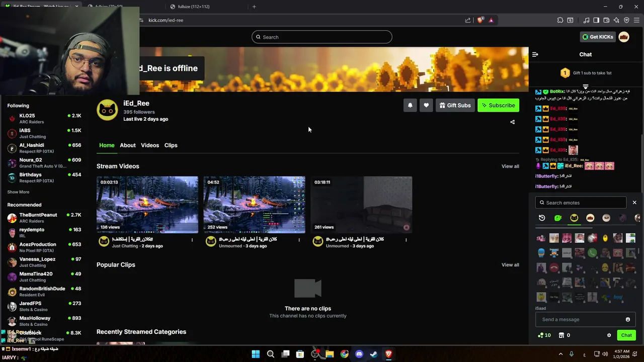The image size is (644, 362).
Task: Click the iEd_Ree channel avatar
Action: (x=107, y=110)
